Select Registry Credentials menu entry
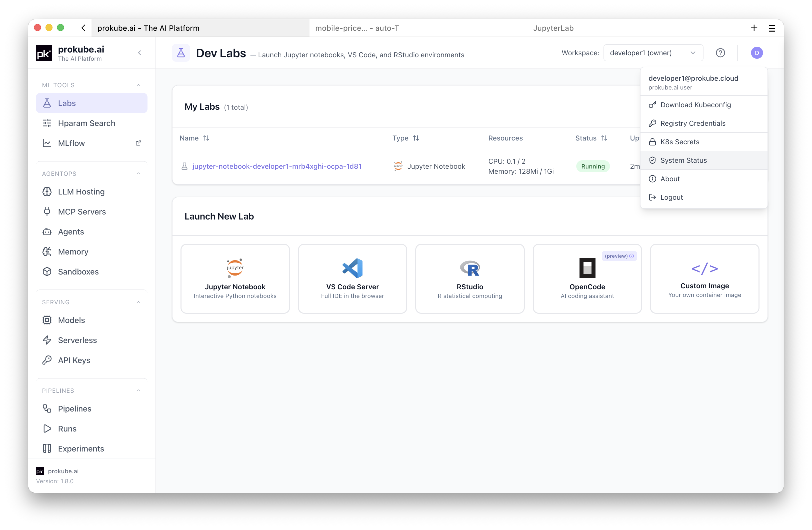This screenshot has width=812, height=530. point(704,123)
